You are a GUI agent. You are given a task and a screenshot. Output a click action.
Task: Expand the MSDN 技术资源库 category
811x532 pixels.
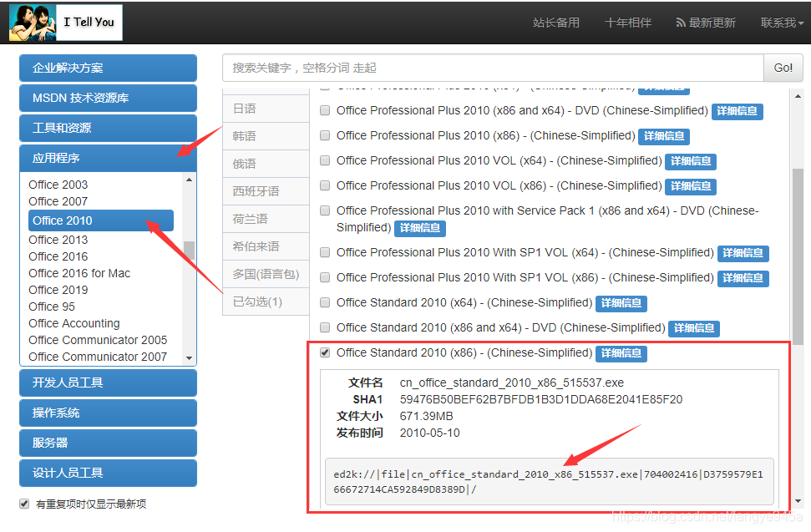(x=108, y=98)
